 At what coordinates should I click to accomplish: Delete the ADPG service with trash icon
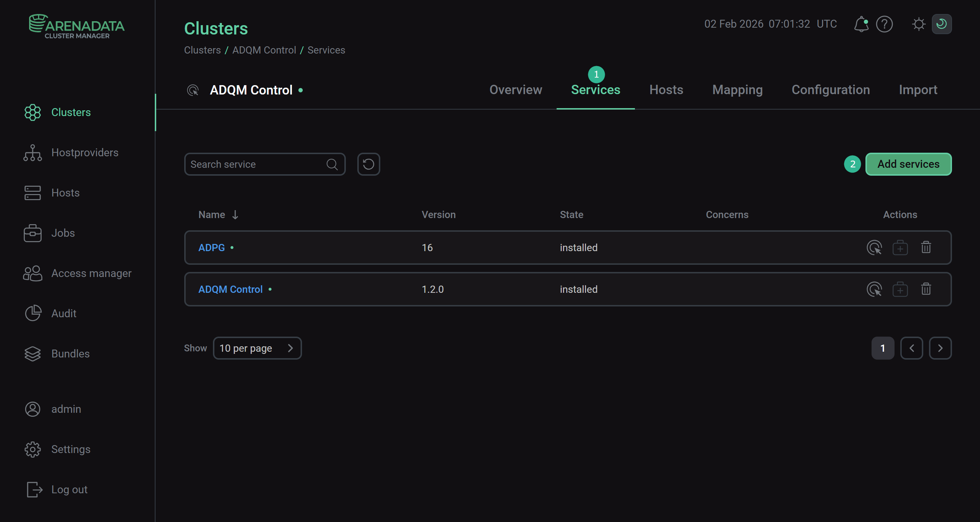pyautogui.click(x=926, y=248)
